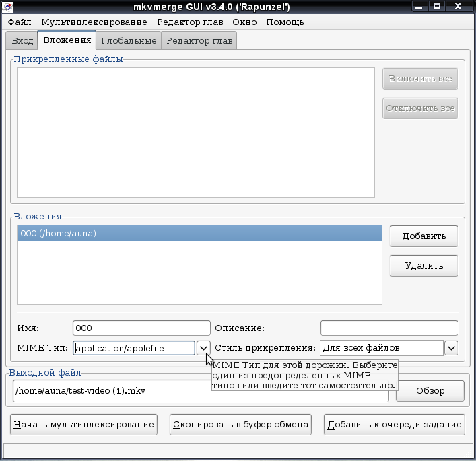Open the Файл menu

[x=19, y=22]
